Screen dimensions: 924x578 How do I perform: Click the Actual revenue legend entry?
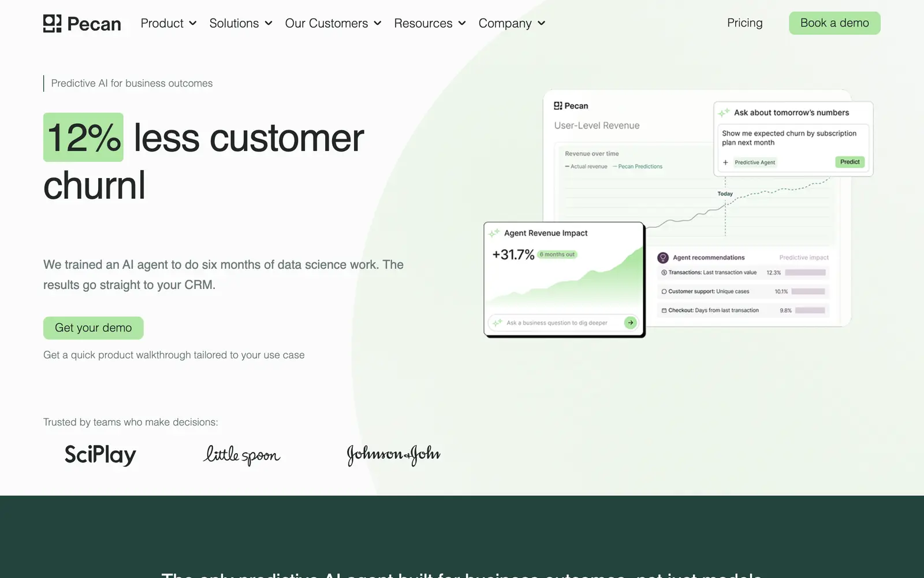[x=586, y=166]
